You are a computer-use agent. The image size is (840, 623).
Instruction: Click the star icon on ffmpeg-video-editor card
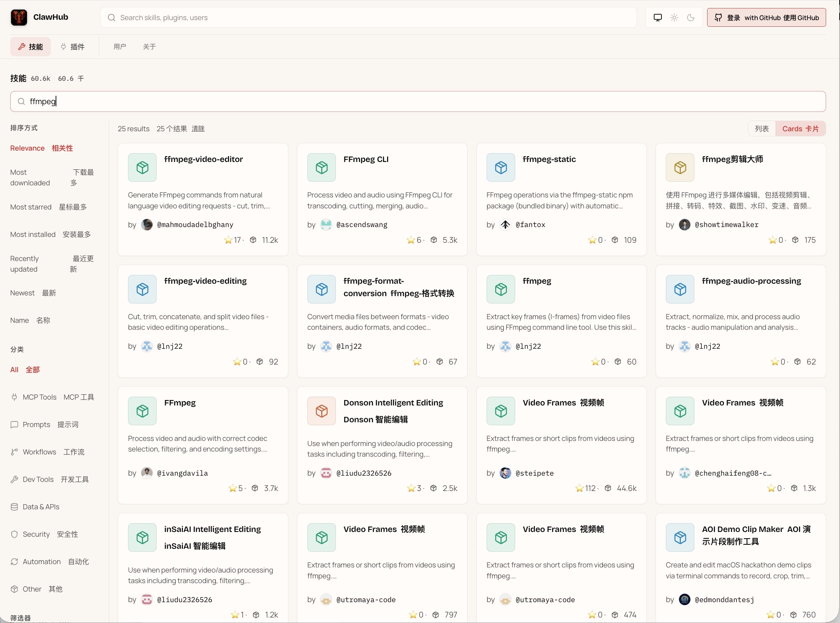pyautogui.click(x=228, y=240)
